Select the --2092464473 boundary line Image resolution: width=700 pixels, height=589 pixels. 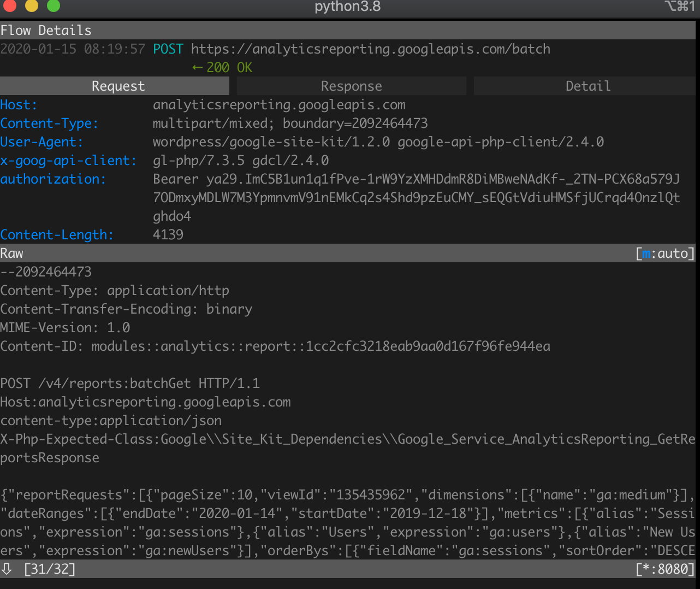click(46, 272)
